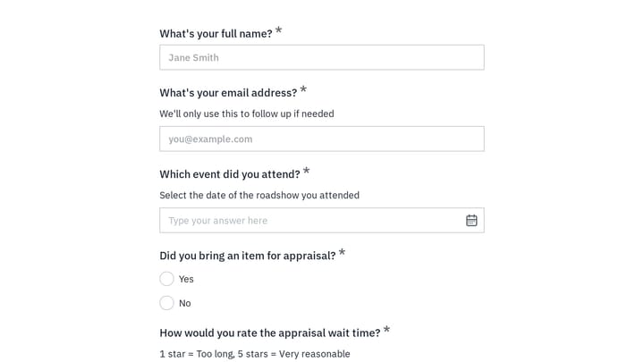Click the star rating explanation text
The height and width of the screenshot is (362, 644).
255,354
